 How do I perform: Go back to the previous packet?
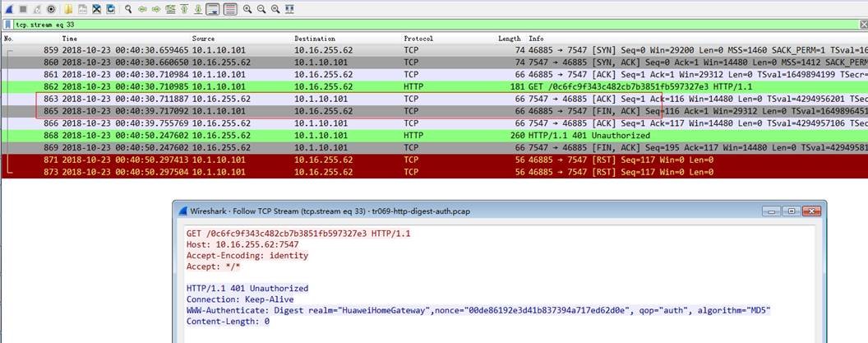tap(144, 9)
